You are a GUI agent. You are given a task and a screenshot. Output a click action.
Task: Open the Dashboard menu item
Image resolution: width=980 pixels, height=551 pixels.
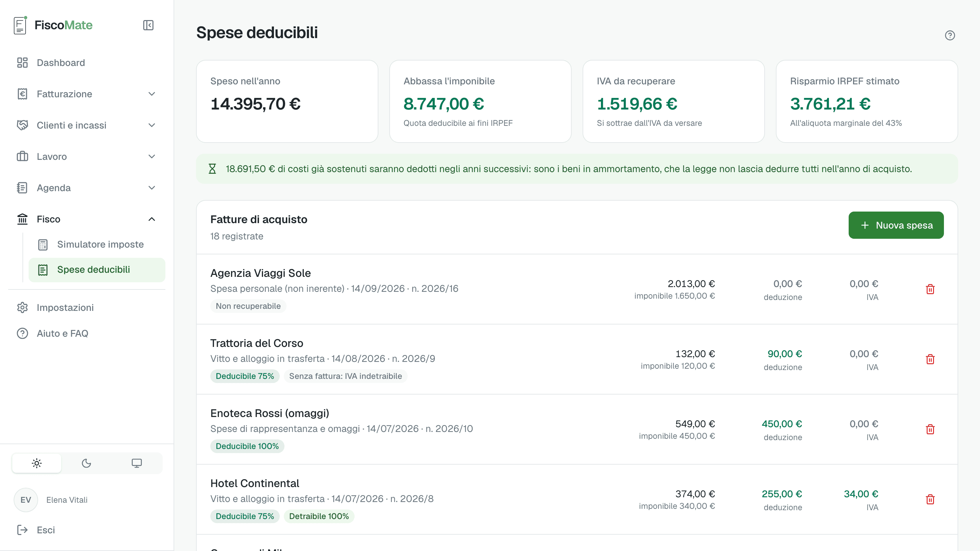point(87,63)
